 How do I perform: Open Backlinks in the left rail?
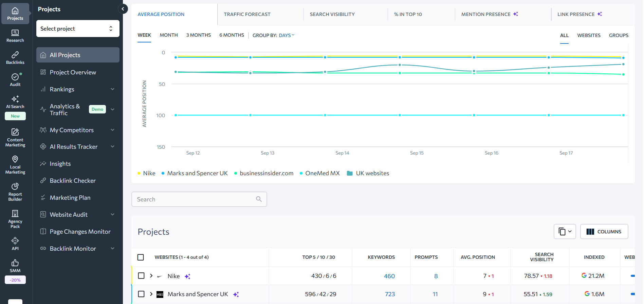click(x=15, y=58)
